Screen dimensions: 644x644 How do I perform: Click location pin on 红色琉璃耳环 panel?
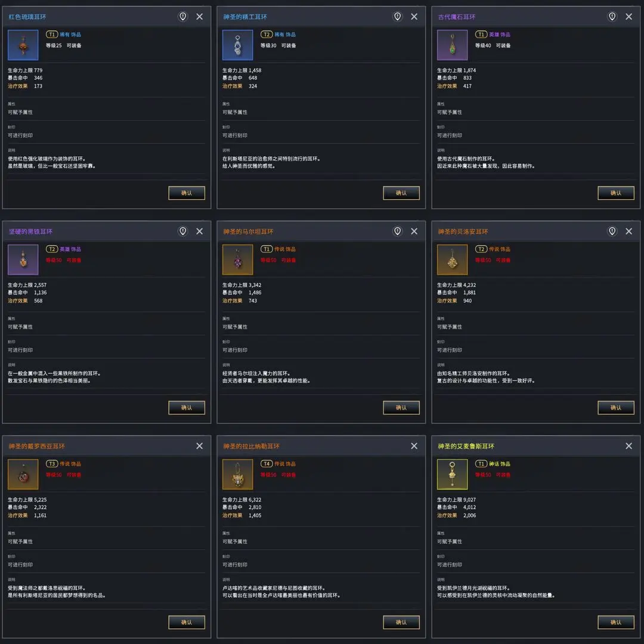pos(183,17)
